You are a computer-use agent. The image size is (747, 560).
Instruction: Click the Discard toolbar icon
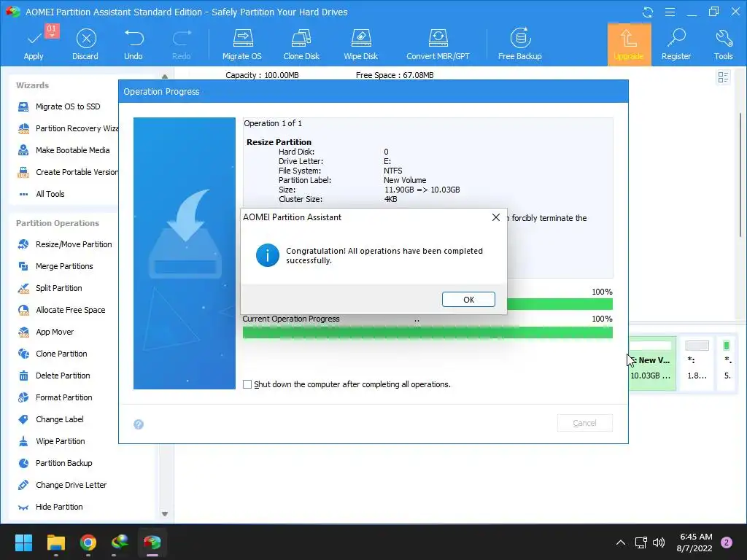coord(85,44)
